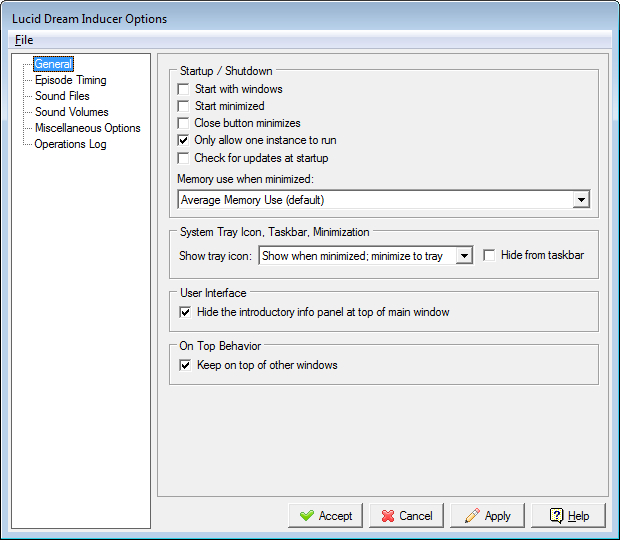Enable Close button minimizes
Screen dimensions: 620x540
click(x=184, y=123)
